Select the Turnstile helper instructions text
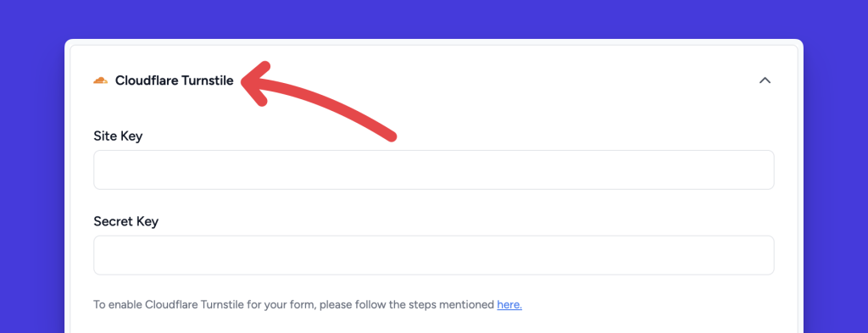The image size is (868, 333). click(308, 305)
